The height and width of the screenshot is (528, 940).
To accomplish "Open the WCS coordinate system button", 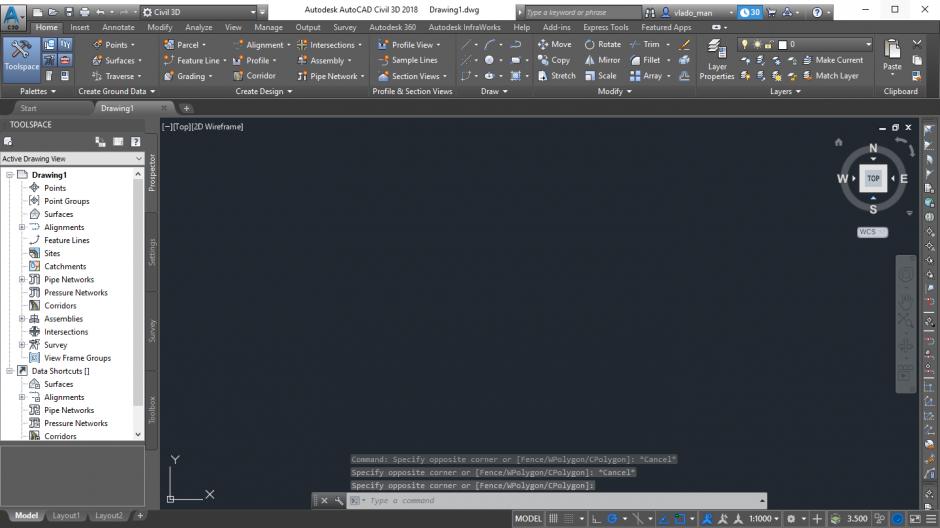I will [x=872, y=232].
